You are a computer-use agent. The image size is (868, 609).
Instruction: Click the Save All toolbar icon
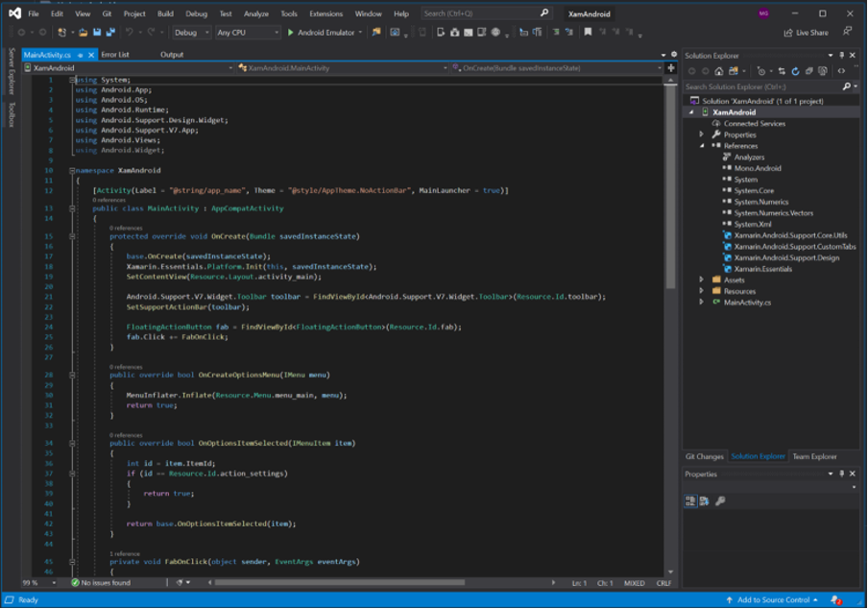click(x=109, y=33)
